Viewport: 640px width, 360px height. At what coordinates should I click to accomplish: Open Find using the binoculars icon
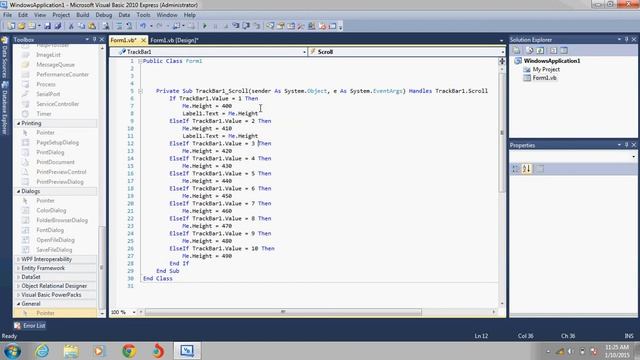[106, 26]
